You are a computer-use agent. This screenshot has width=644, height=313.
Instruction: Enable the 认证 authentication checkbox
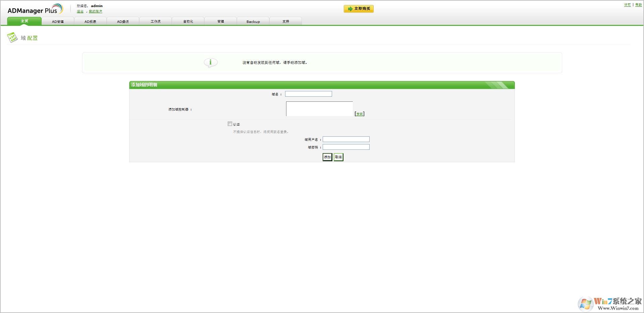(230, 124)
